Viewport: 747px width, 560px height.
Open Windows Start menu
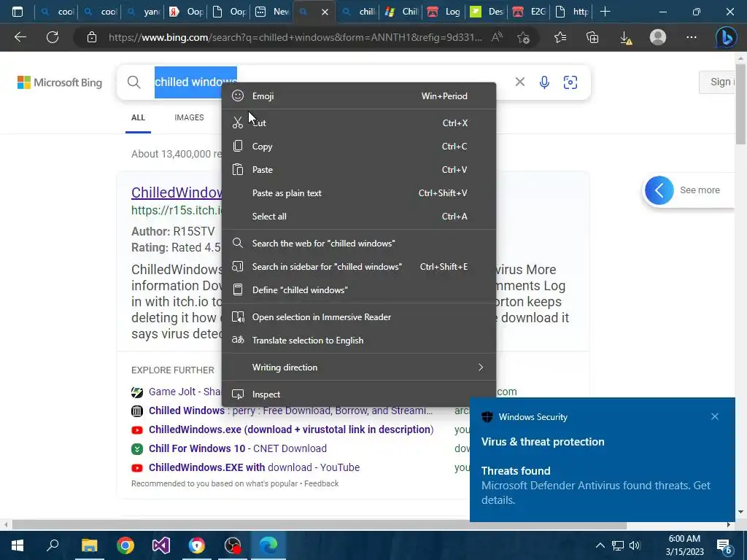point(18,545)
